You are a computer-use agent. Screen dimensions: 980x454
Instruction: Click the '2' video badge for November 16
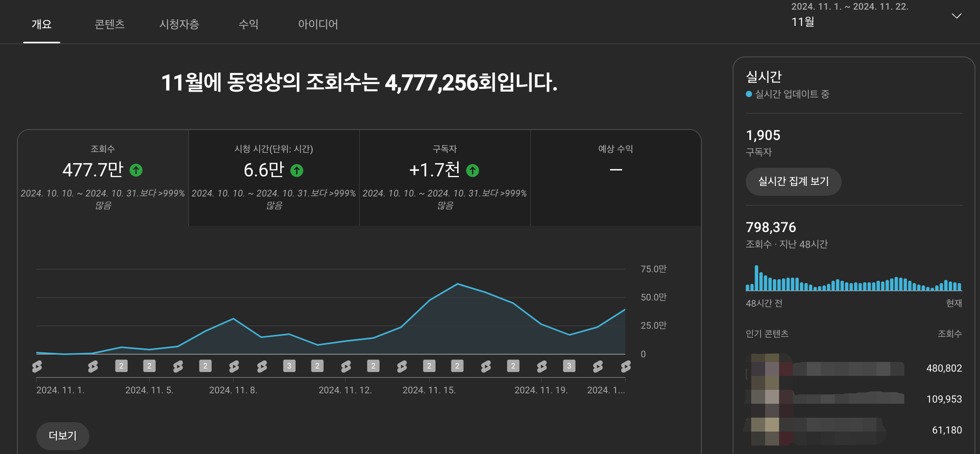coord(457,366)
